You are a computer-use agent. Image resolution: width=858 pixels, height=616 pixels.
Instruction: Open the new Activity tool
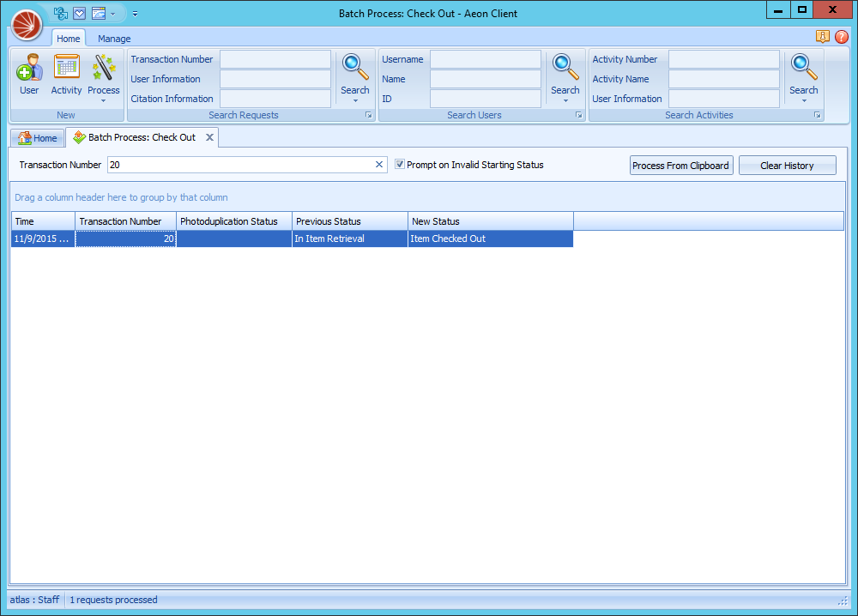pyautogui.click(x=66, y=73)
